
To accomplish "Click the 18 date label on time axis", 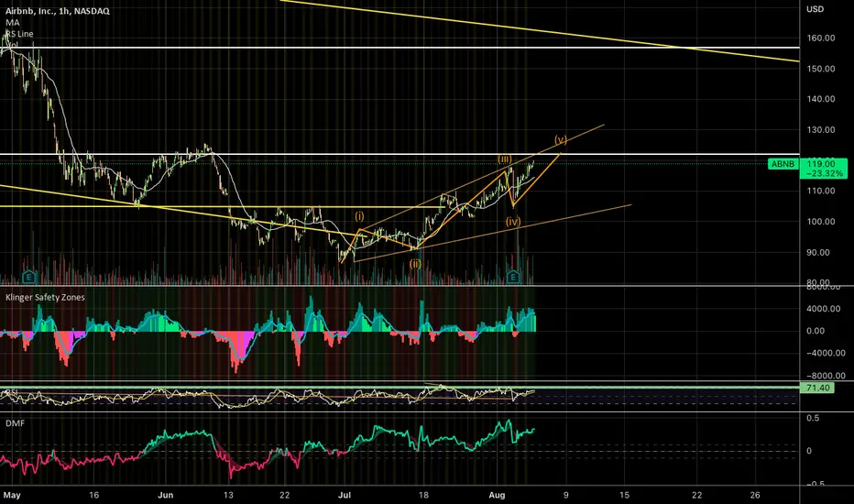I will (423, 495).
